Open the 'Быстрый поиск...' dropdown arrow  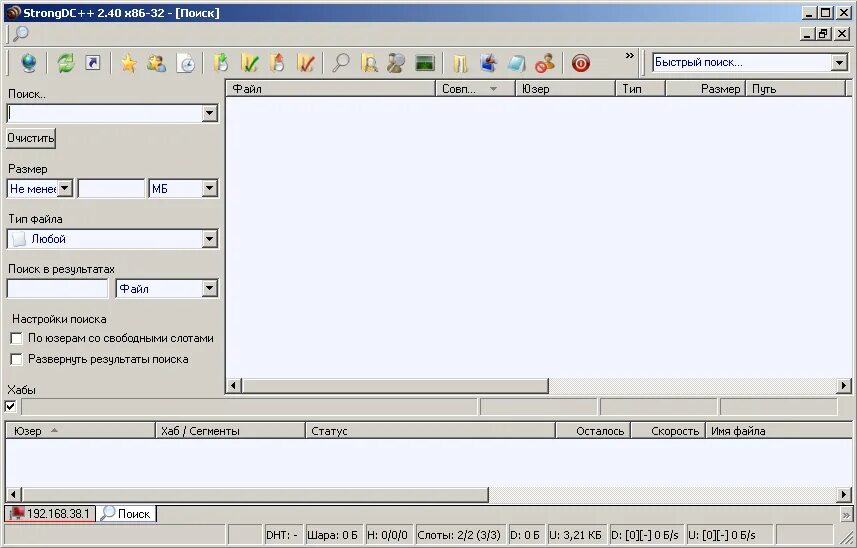pyautogui.click(x=840, y=62)
